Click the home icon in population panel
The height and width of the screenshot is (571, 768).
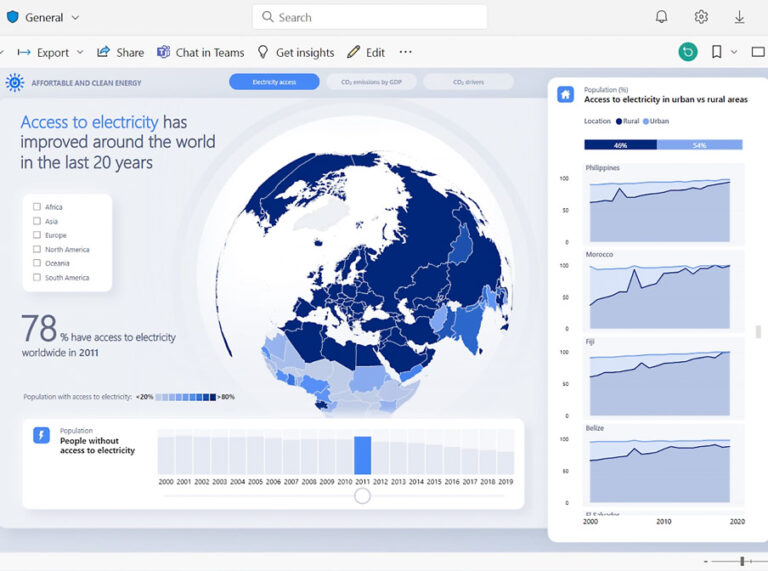coord(566,94)
